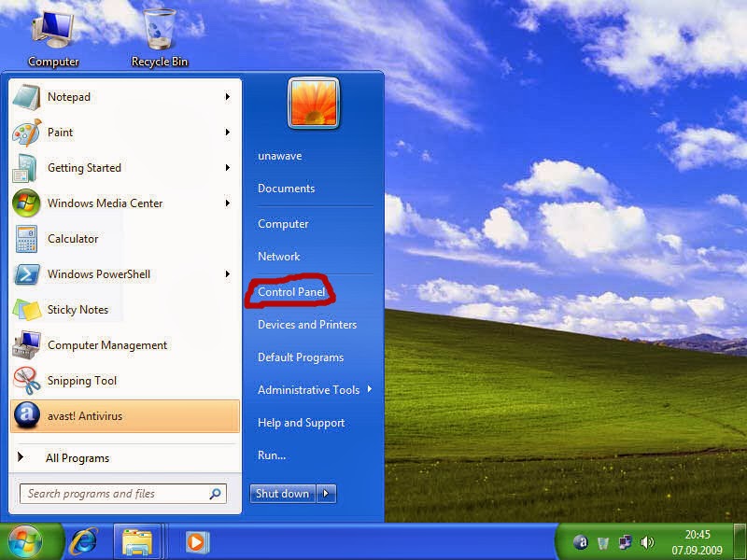The image size is (747, 560).
Task: Launch Windows Media Player from taskbar
Action: point(196,542)
